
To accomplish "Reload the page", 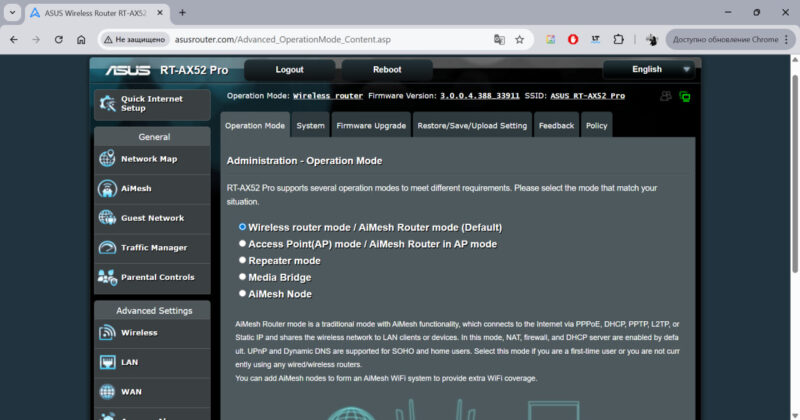I will [x=59, y=39].
